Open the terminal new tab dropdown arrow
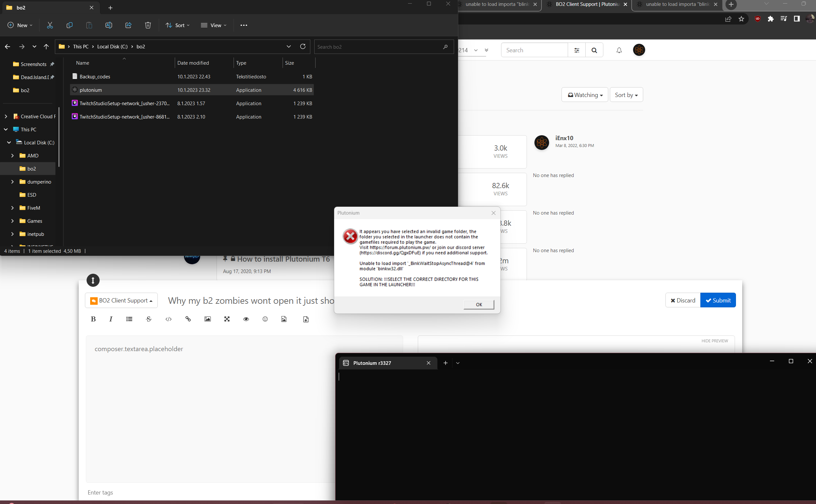This screenshot has width=816, height=504. click(458, 363)
